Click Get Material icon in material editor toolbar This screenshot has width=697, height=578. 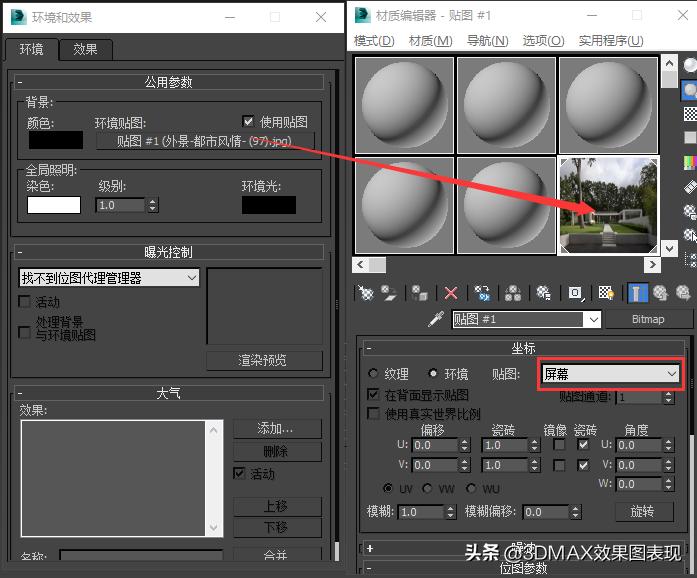tap(366, 293)
